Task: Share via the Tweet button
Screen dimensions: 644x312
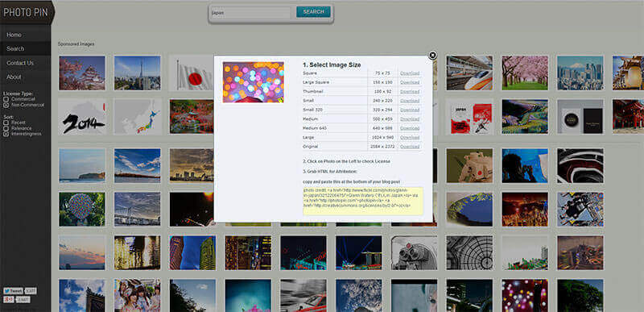Action: [12, 291]
